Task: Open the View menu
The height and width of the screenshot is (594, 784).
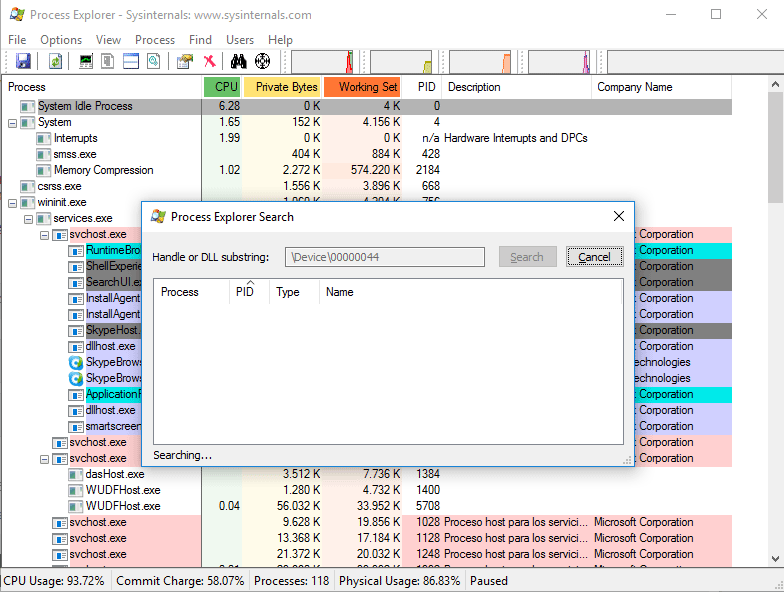Action: click(108, 40)
